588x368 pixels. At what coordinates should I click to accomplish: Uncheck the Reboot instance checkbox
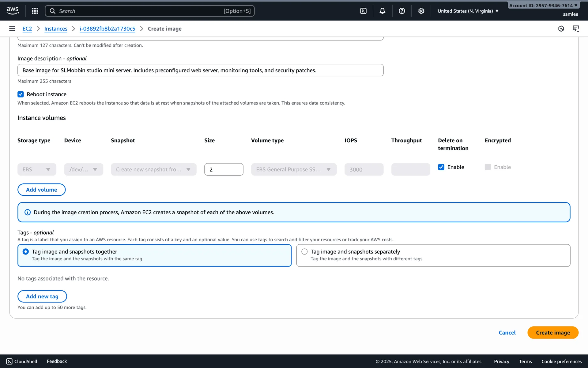coord(21,94)
